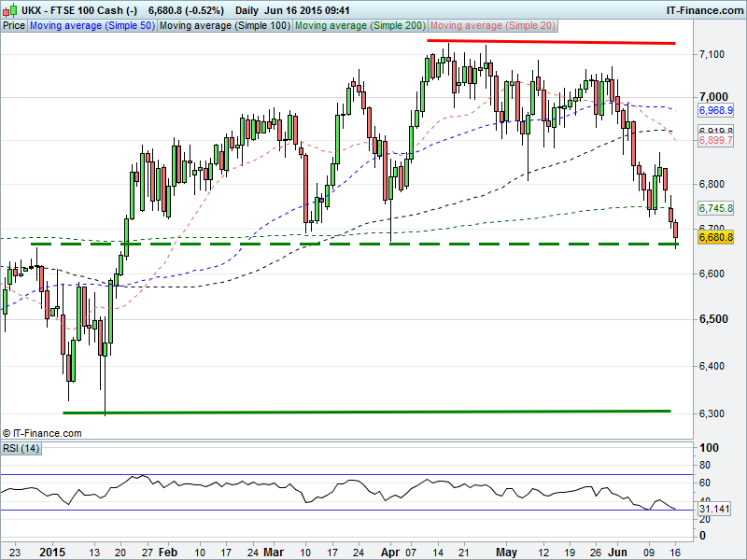Click the blue 6,968.9 moving average tag

716,110
